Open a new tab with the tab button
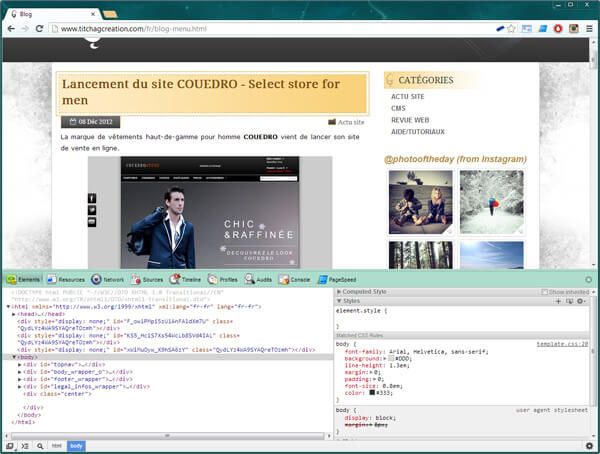The height and width of the screenshot is (454, 600). pyautogui.click(x=110, y=15)
